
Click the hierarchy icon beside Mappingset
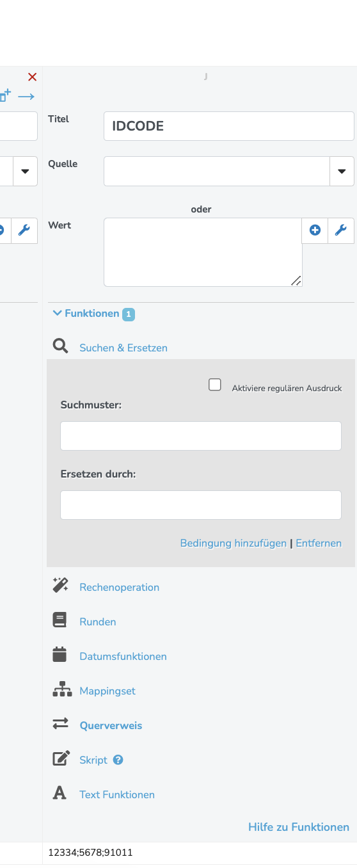pyautogui.click(x=62, y=689)
